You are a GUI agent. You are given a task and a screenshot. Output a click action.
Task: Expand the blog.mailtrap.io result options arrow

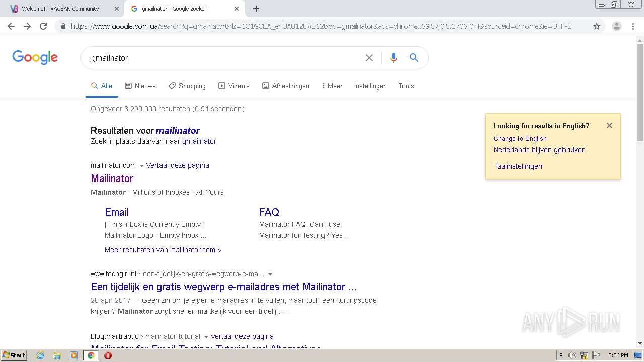click(x=206, y=337)
